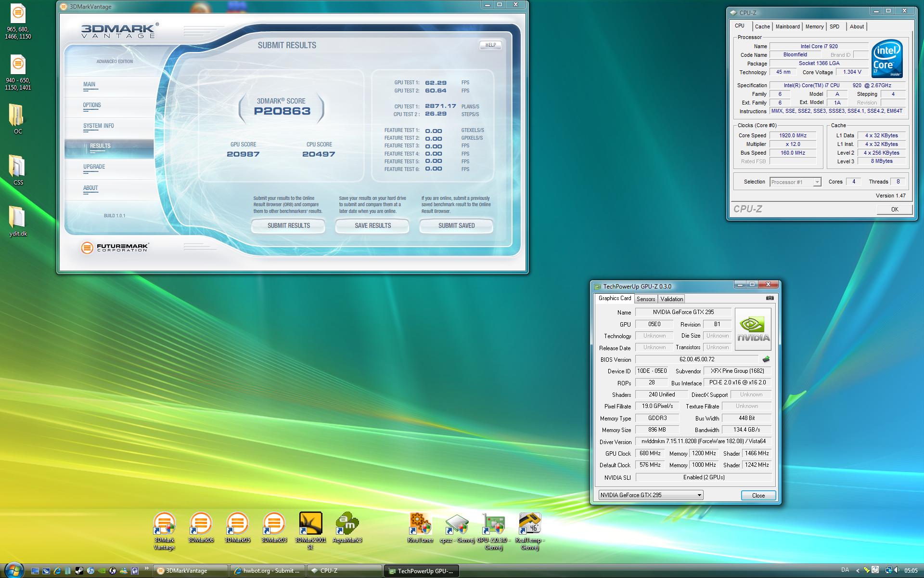The height and width of the screenshot is (578, 924).
Task: Select the ydit.dk folder on the desktop
Action: pyautogui.click(x=18, y=221)
